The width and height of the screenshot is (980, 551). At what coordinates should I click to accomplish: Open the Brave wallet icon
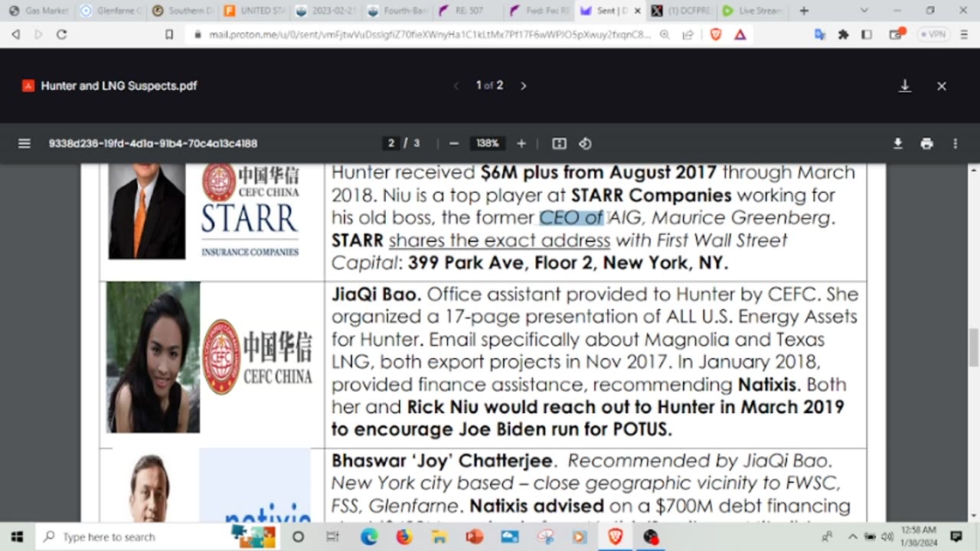[895, 34]
